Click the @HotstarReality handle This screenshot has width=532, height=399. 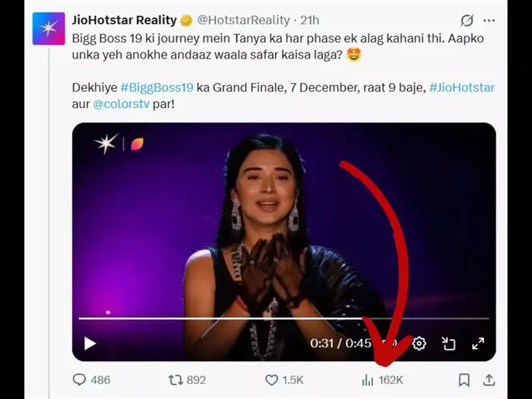[244, 20]
